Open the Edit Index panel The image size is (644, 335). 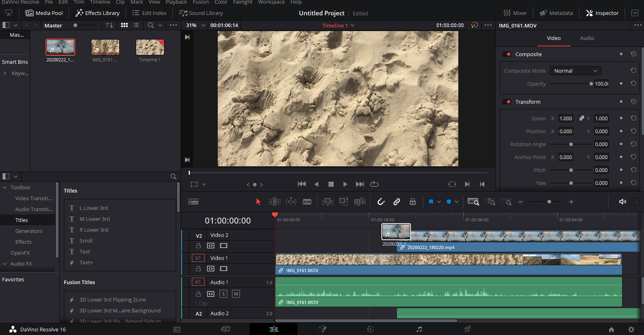(x=149, y=13)
